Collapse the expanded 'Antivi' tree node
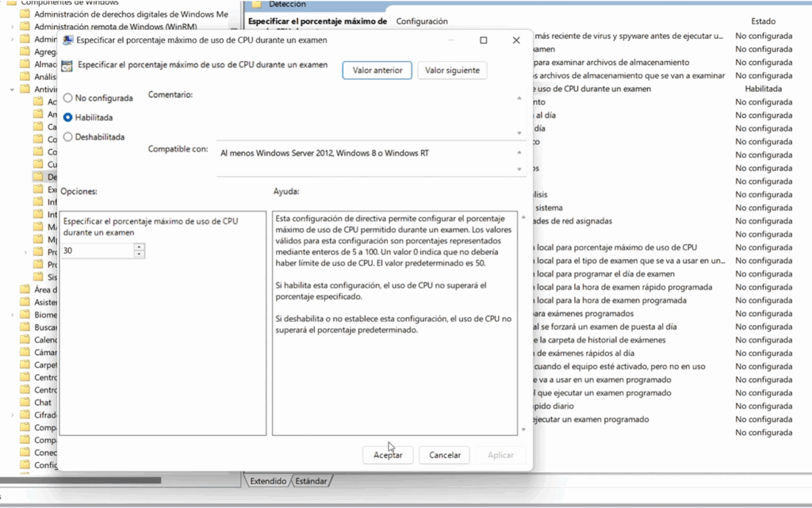Screen dimensions: 812x508 click(13, 89)
